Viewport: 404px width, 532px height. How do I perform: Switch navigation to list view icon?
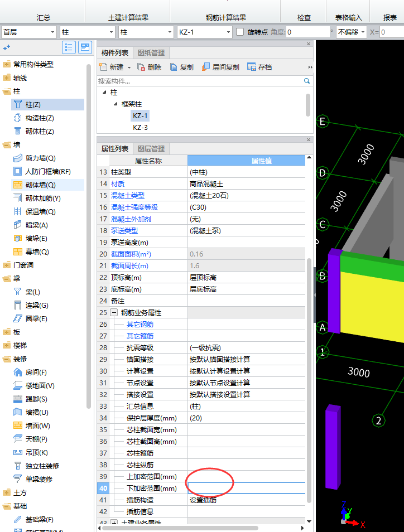pyautogui.click(x=69, y=47)
